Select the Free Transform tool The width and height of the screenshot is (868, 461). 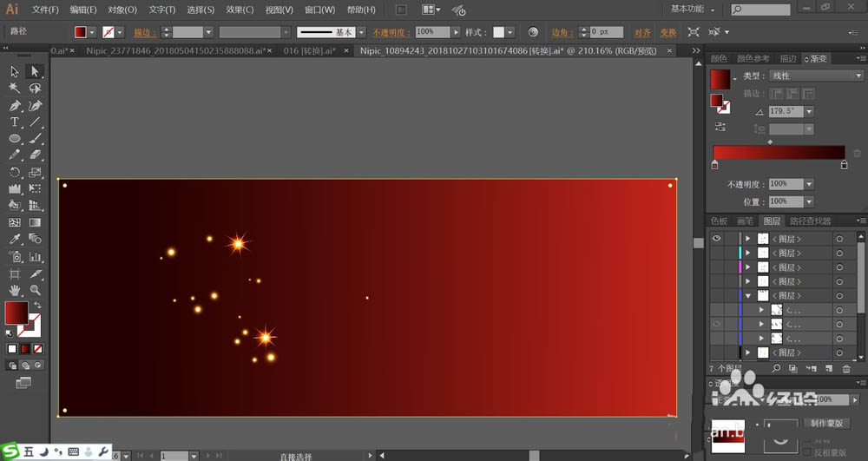point(35,188)
